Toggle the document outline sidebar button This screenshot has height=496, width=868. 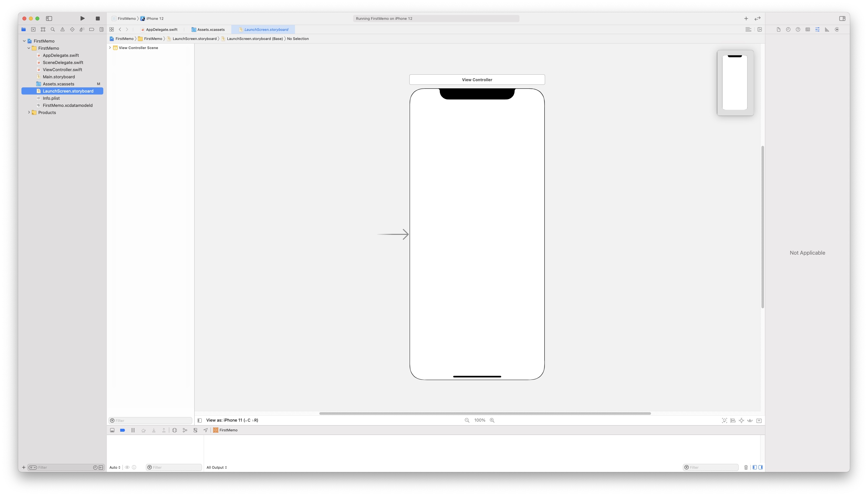click(200, 420)
